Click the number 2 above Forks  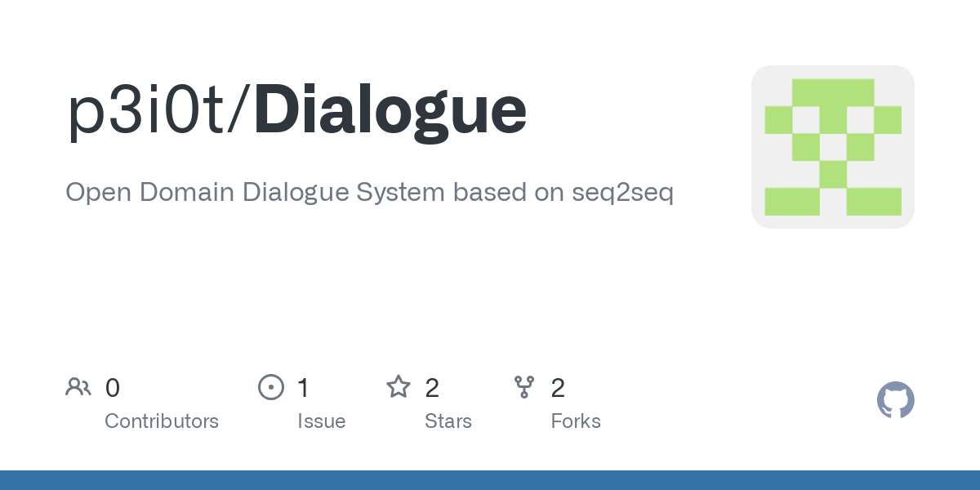pos(559,387)
